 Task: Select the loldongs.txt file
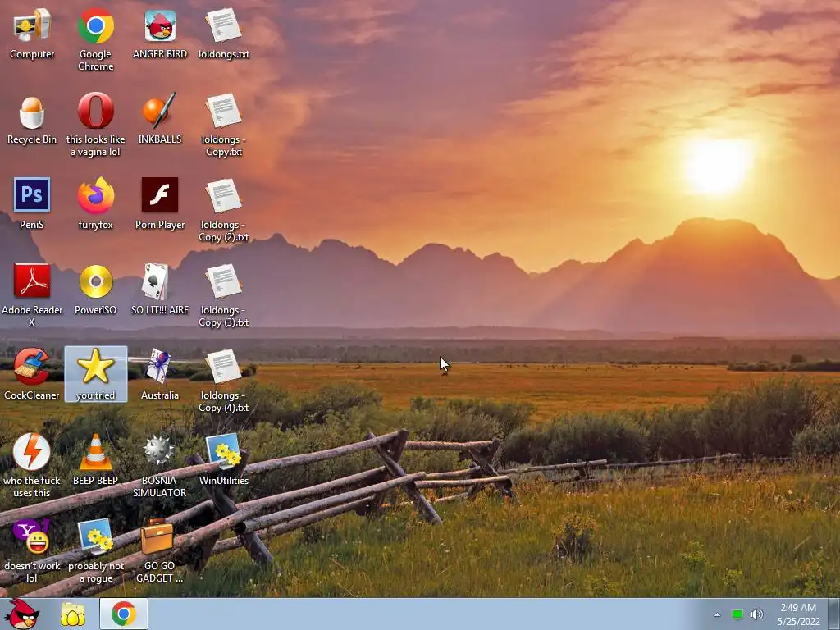(x=224, y=34)
